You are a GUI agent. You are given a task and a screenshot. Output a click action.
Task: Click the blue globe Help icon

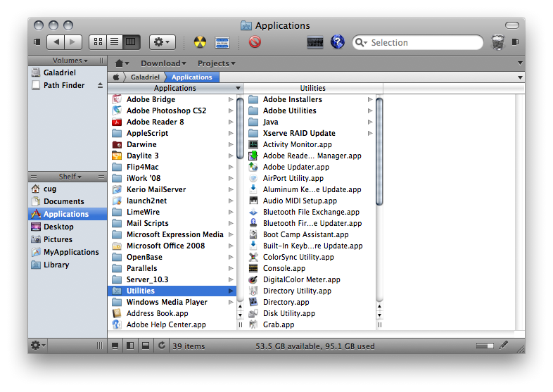[338, 42]
